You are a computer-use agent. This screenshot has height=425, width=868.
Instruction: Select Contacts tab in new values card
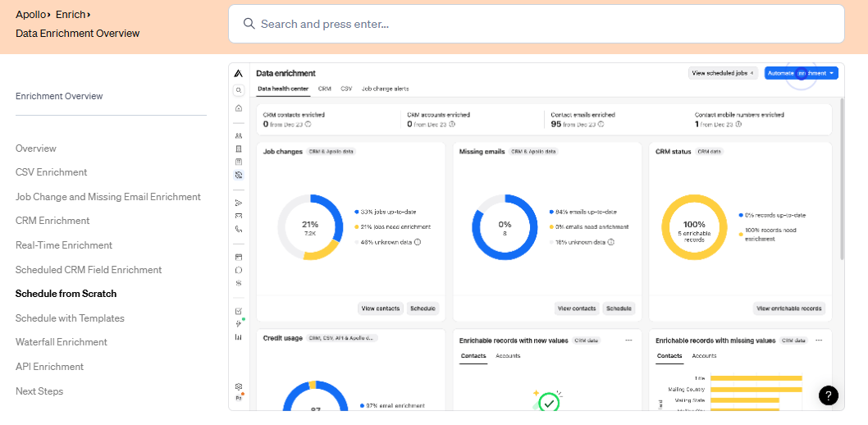coord(473,356)
